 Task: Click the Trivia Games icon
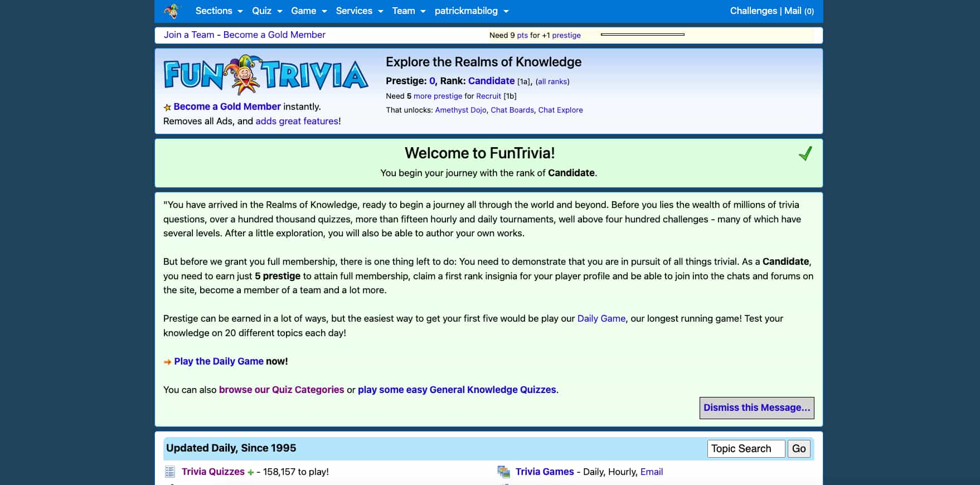coord(504,472)
